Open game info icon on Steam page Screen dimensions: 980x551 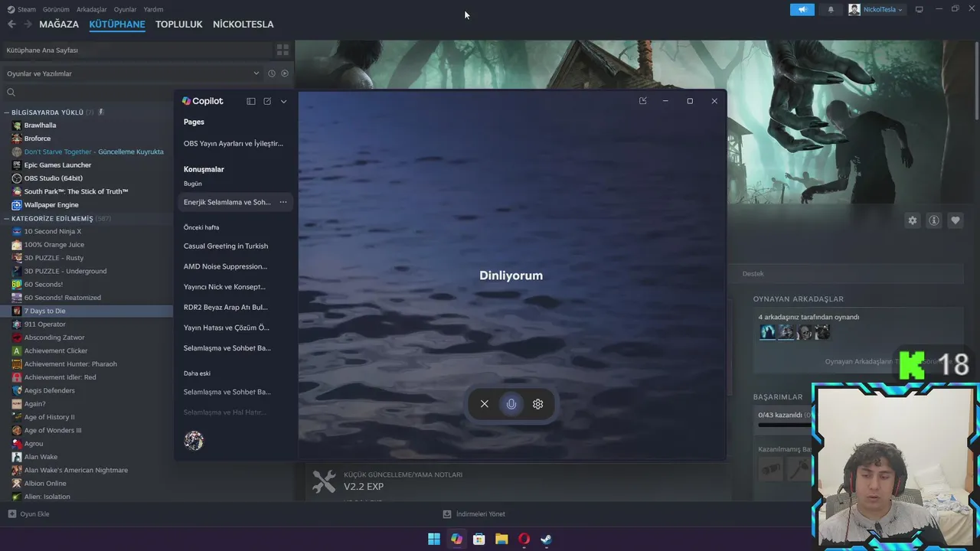934,220
